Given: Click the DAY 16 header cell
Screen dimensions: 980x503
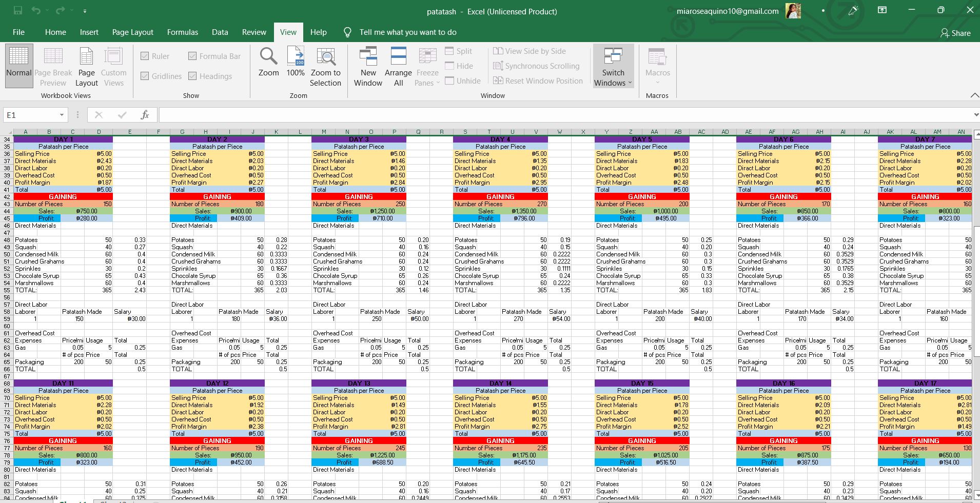Looking at the screenshot, I should point(783,384).
